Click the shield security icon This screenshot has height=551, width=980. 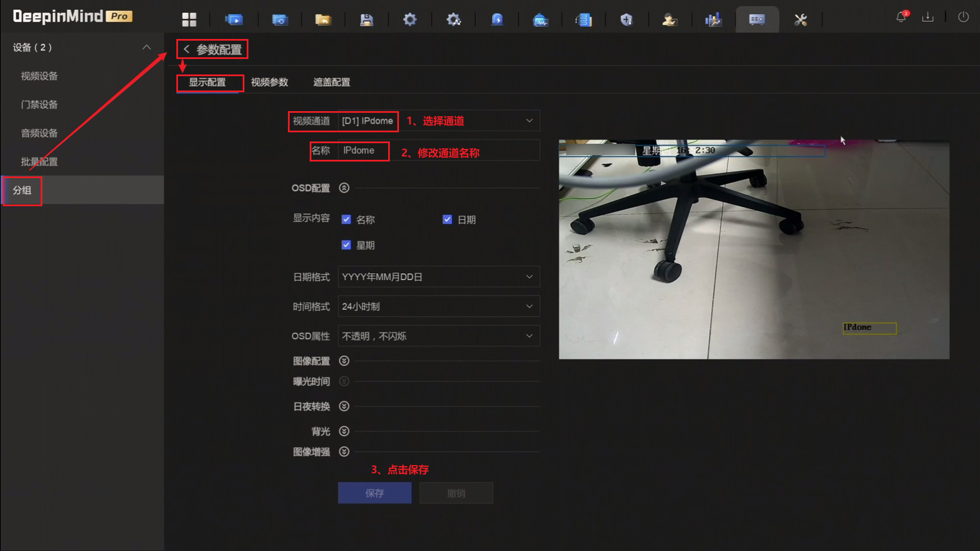(x=627, y=19)
